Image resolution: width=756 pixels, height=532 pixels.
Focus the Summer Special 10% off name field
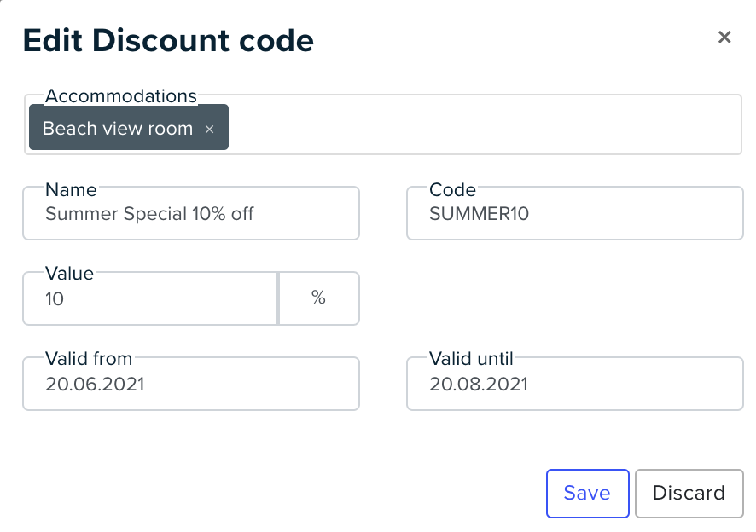191,213
